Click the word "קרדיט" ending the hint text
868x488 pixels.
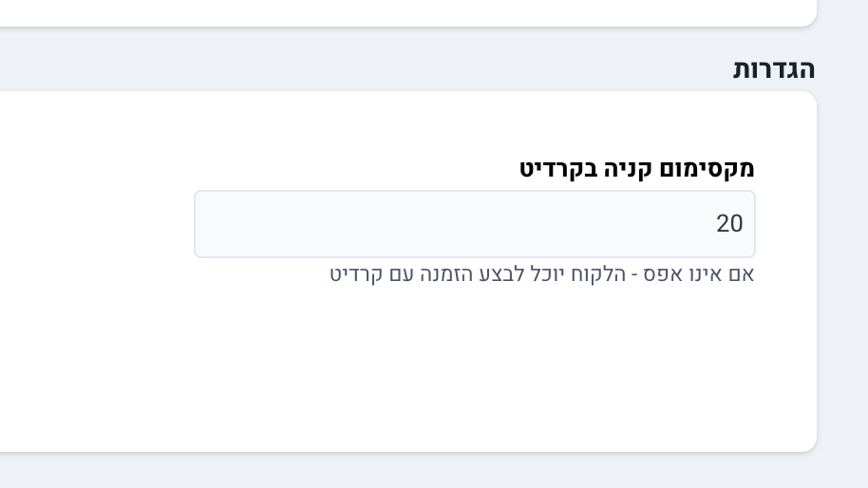tap(356, 275)
